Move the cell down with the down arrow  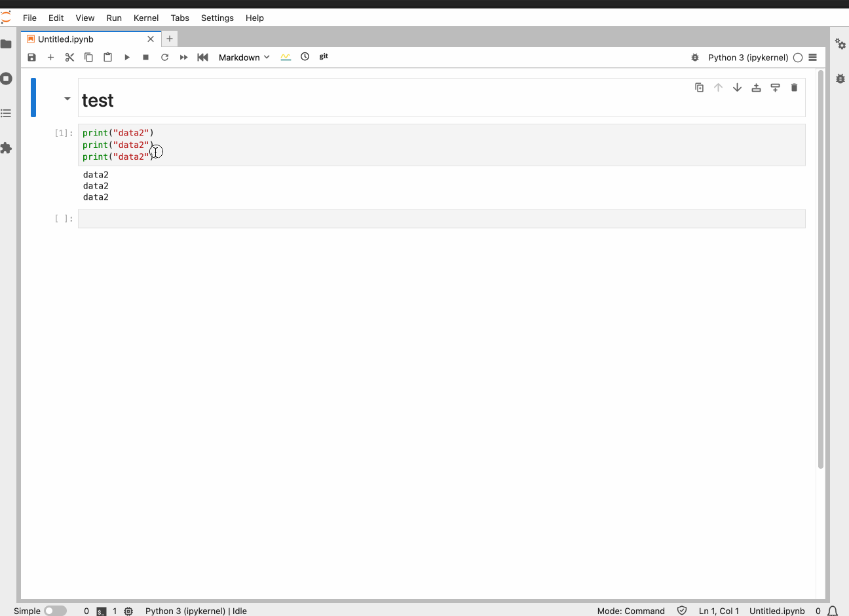737,88
